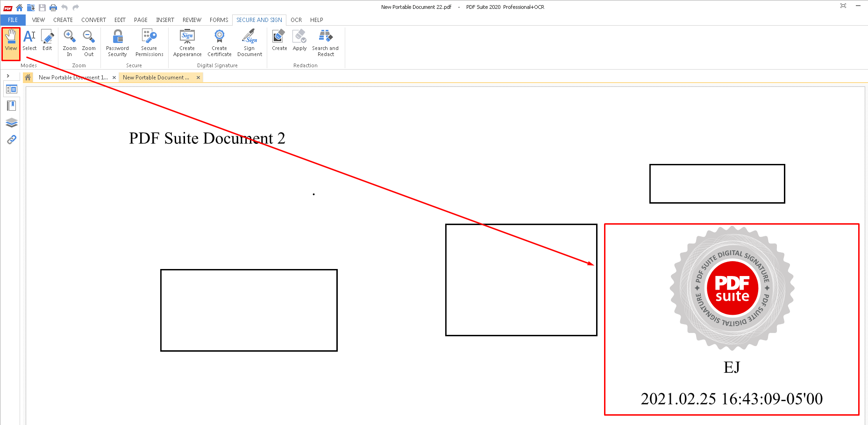This screenshot has width=868, height=425.
Task: Switch to the REVIEW ribbon tab
Action: coord(192,20)
